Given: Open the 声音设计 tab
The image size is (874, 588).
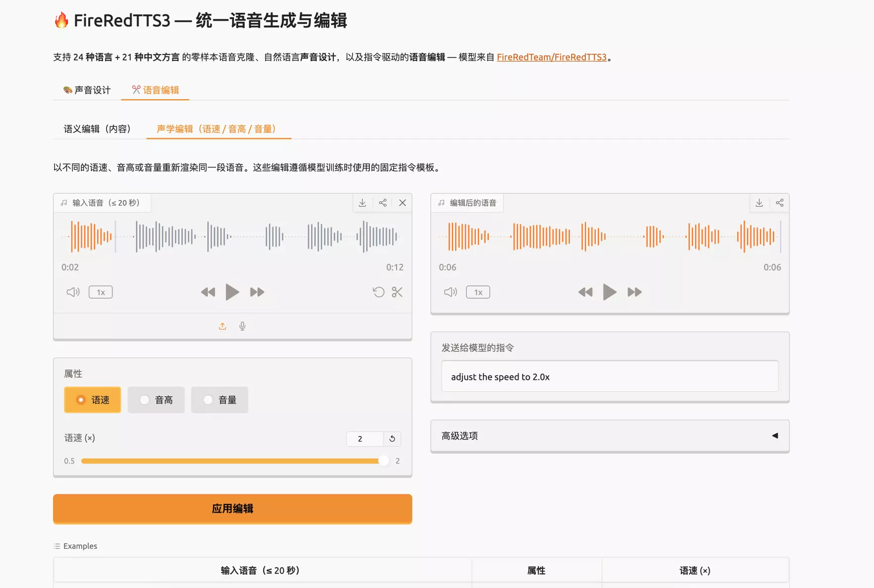Looking at the screenshot, I should [87, 90].
